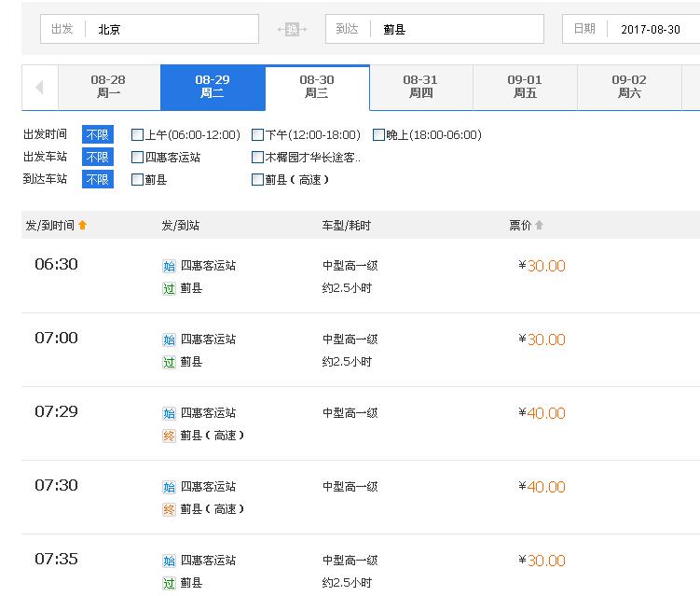Viewport: 700px width, 596px height.
Task: Check 晚上(18:00-06:00) time filter
Action: click(378, 134)
